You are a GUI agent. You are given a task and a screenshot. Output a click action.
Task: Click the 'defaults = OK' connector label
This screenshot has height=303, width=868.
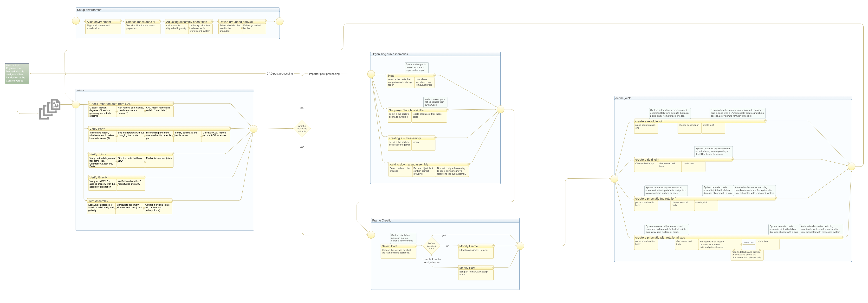point(748,243)
